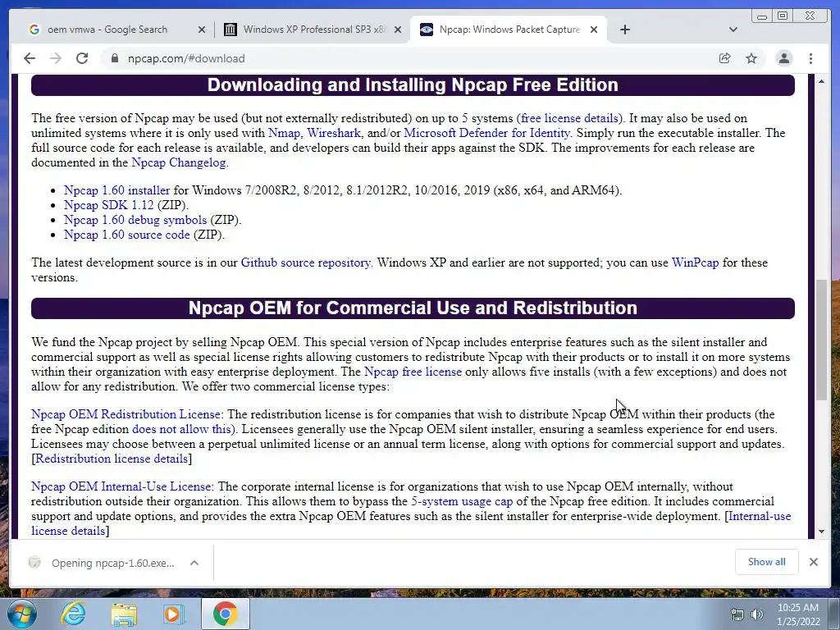Click the taskbar clock and date
840x630 pixels.
coord(797,614)
